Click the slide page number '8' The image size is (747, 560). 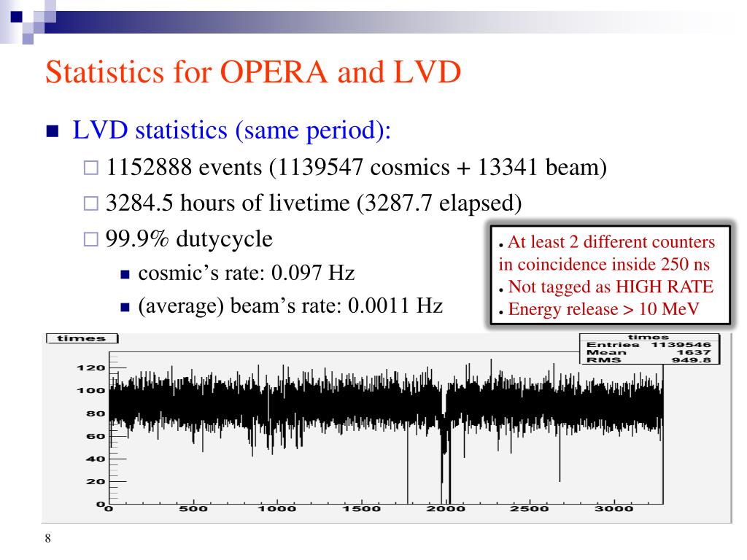[x=47, y=539]
